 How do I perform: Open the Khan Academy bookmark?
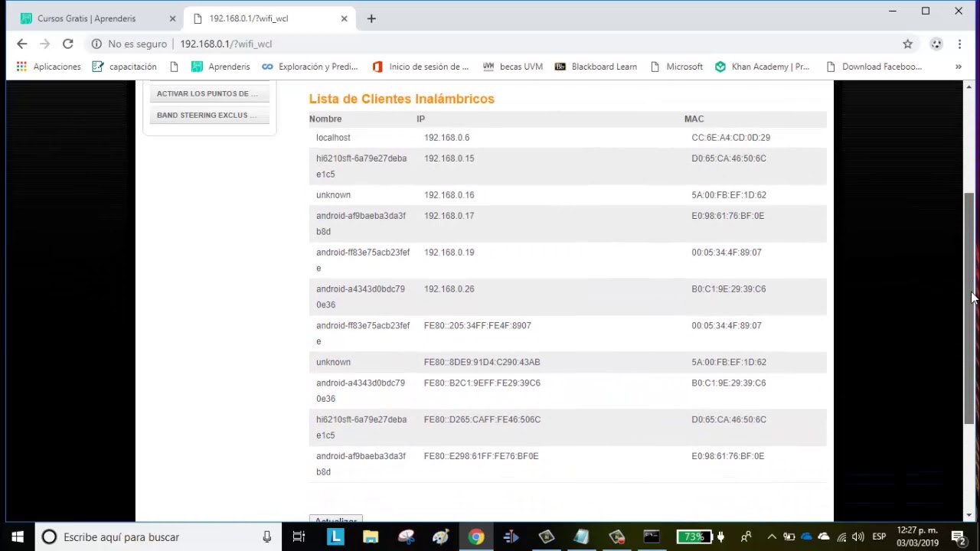762,67
